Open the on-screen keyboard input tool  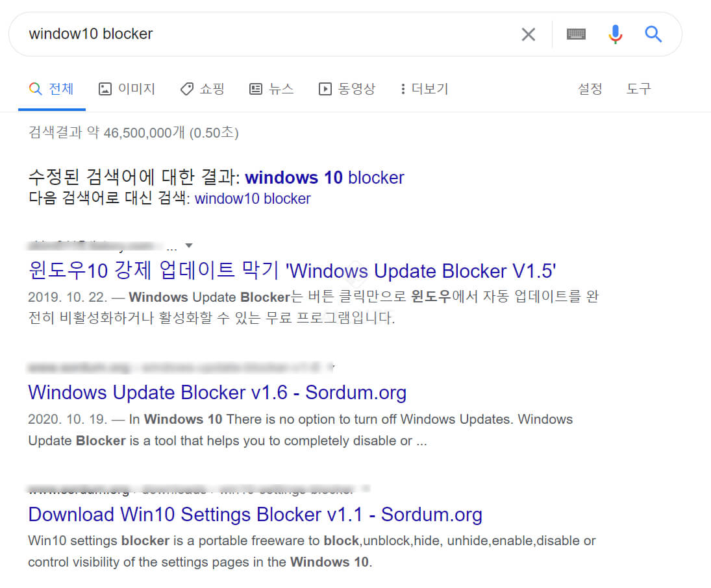click(x=576, y=34)
